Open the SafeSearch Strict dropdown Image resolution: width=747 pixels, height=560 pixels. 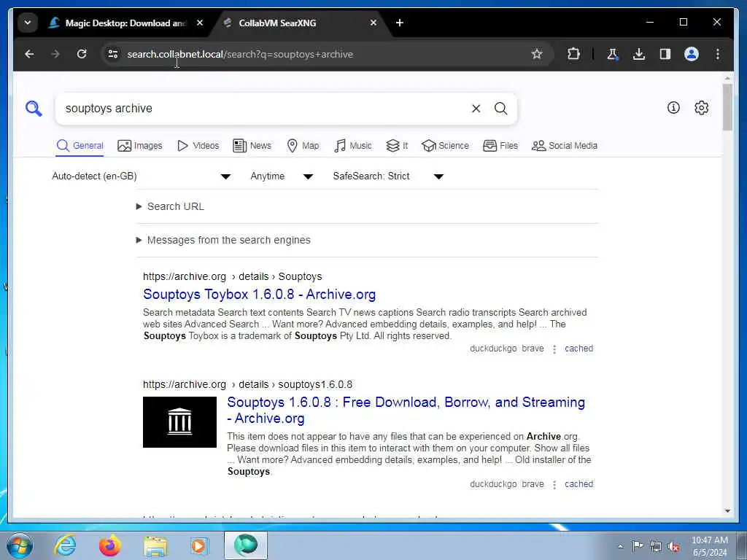click(388, 176)
